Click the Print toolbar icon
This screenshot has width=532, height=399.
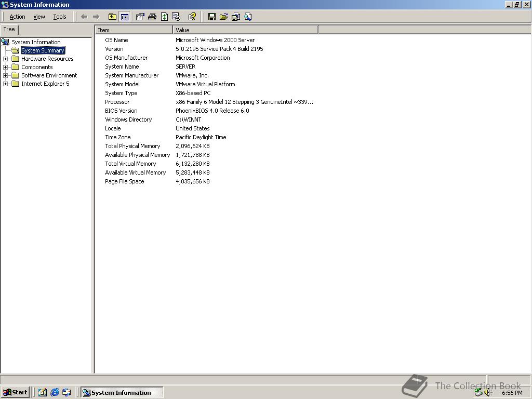point(152,17)
